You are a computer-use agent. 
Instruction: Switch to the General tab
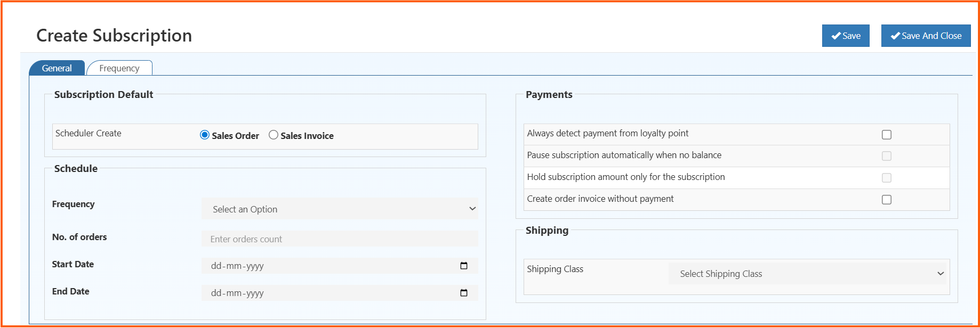(57, 68)
